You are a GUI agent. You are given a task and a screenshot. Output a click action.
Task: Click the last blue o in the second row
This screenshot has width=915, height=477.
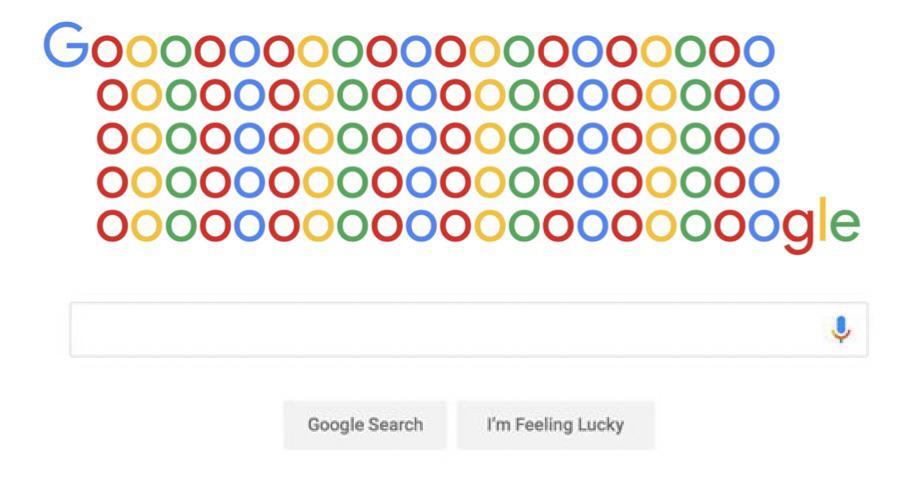[764, 96]
